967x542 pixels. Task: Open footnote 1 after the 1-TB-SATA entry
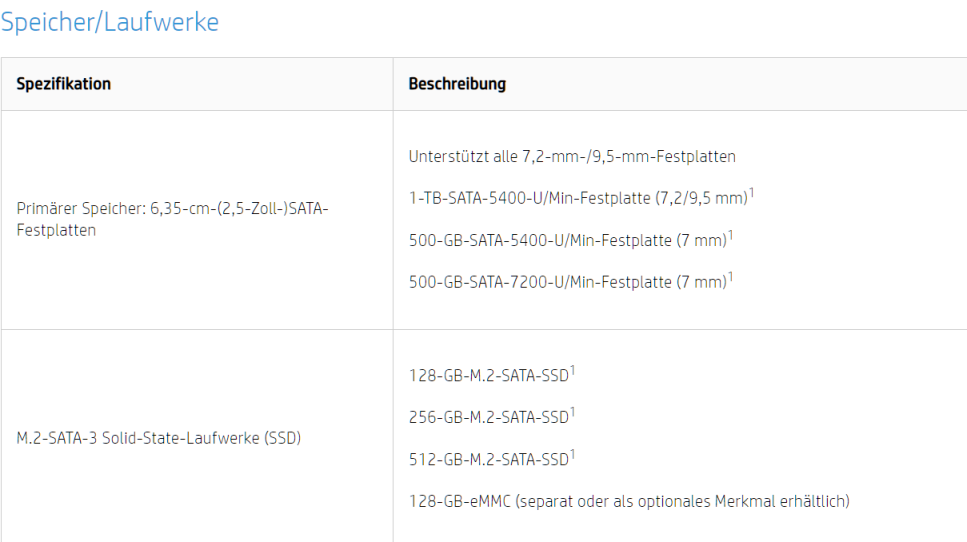point(751,193)
